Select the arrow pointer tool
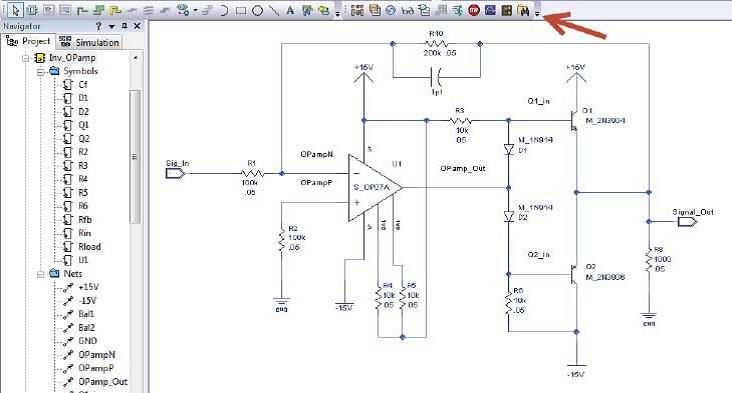This screenshot has height=393, width=732. point(15,10)
